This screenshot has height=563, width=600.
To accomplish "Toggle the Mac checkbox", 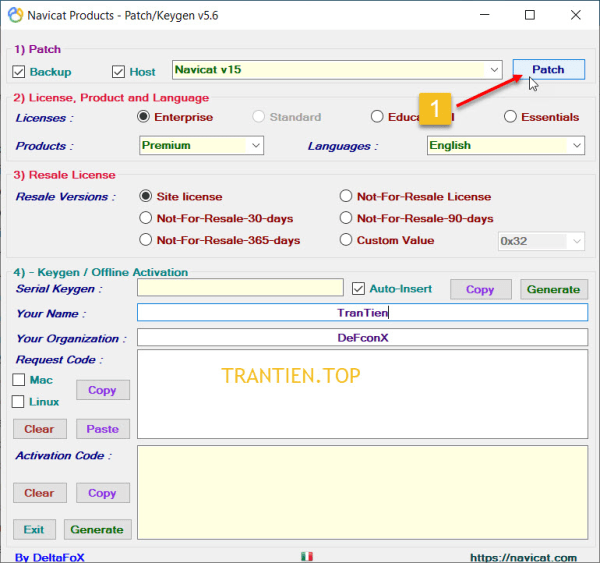I will pos(18,380).
